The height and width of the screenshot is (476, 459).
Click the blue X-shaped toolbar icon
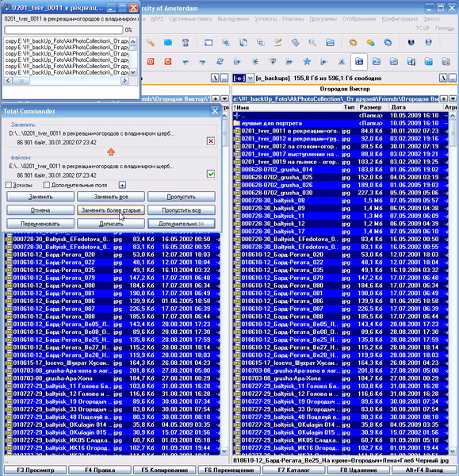(342, 62)
